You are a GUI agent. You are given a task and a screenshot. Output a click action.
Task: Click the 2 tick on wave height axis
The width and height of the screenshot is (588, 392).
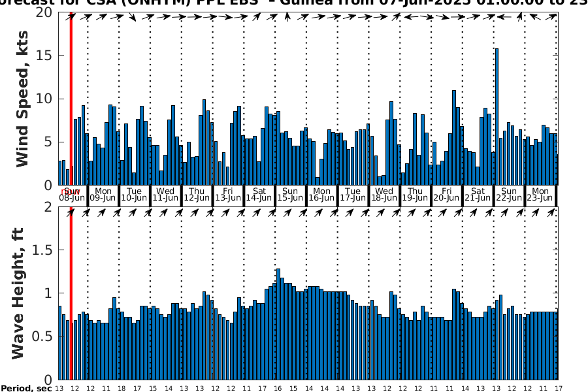tap(48, 206)
